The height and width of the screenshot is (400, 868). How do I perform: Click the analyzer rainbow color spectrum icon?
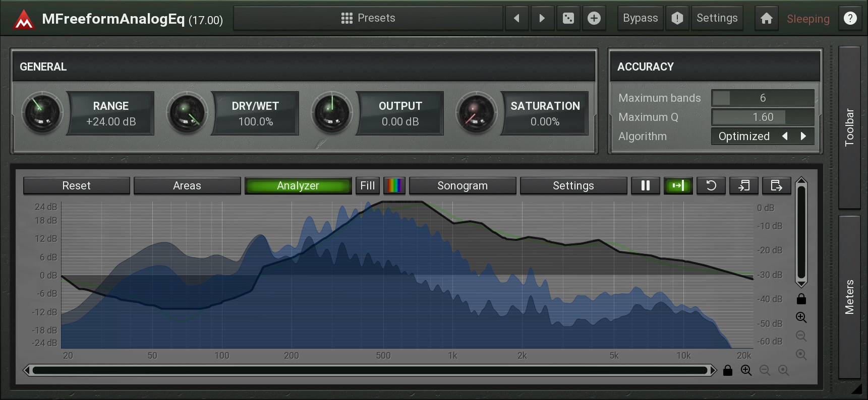click(x=394, y=186)
